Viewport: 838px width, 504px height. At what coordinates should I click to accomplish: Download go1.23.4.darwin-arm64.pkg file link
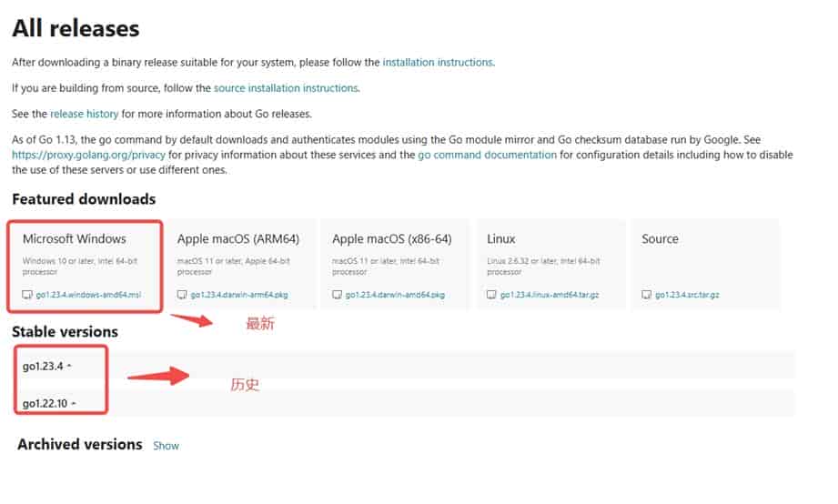[x=240, y=295]
